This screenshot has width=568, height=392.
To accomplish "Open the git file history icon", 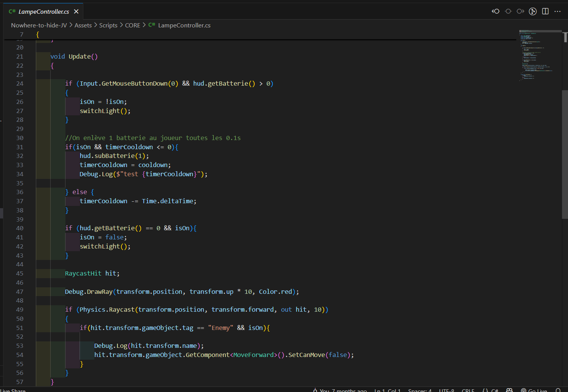I will pos(533,11).
